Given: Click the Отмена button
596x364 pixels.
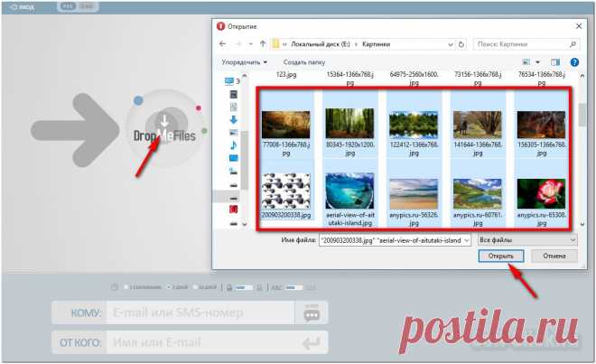Looking at the screenshot, I should (x=554, y=256).
